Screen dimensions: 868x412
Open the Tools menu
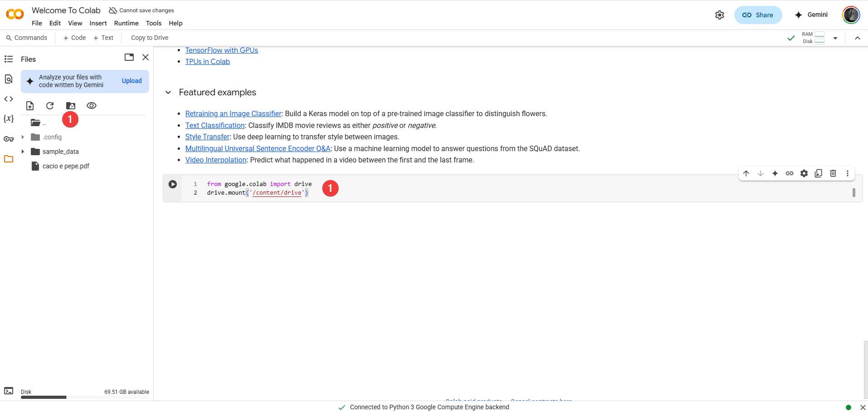tap(154, 23)
